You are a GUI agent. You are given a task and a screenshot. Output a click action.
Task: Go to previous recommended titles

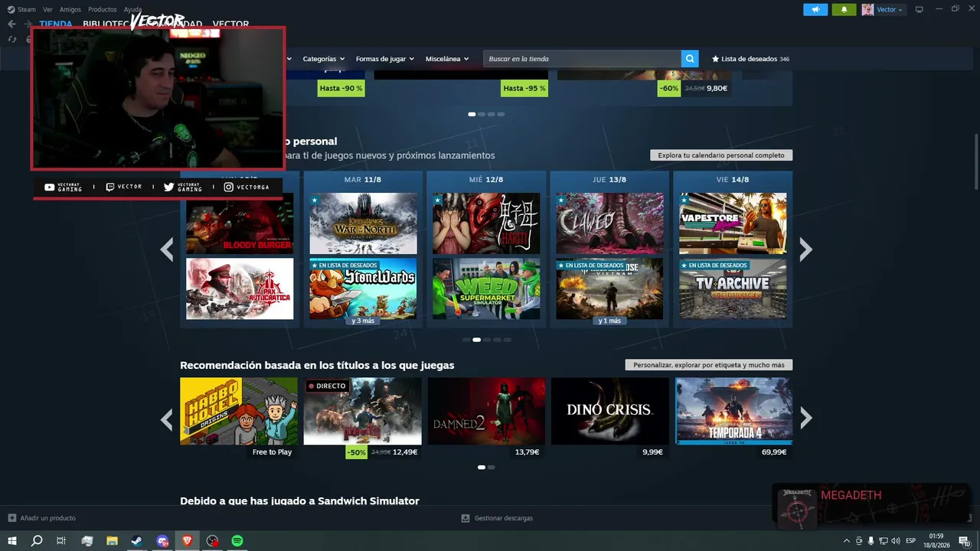coord(167,419)
